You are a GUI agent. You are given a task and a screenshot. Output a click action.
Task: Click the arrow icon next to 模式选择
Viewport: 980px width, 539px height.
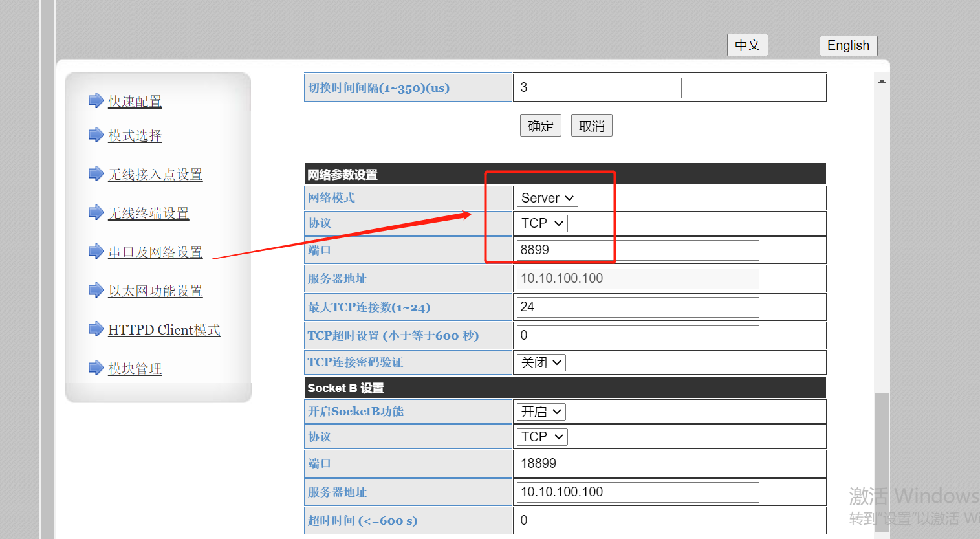pyautogui.click(x=96, y=135)
